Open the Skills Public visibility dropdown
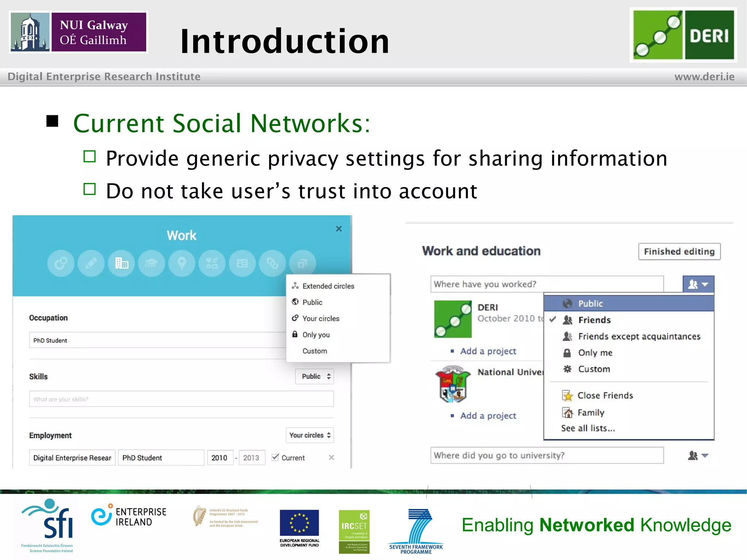The width and height of the screenshot is (747, 560). click(315, 377)
